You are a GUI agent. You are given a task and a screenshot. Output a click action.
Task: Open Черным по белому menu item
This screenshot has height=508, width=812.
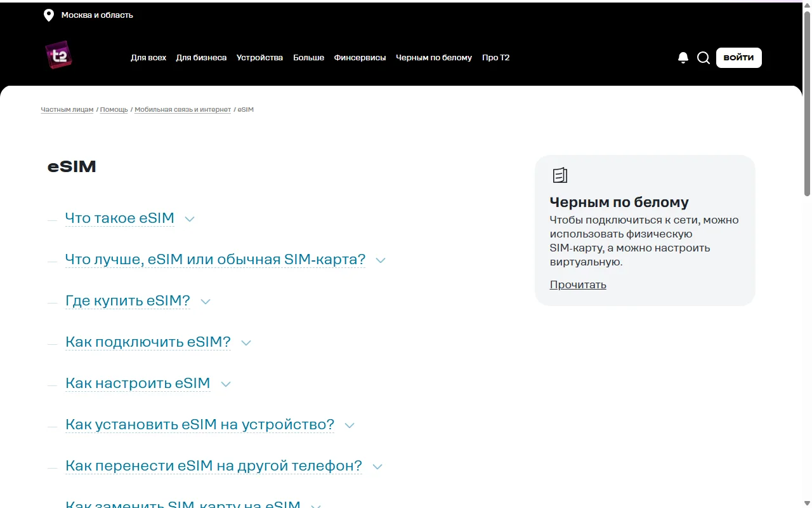coord(434,58)
